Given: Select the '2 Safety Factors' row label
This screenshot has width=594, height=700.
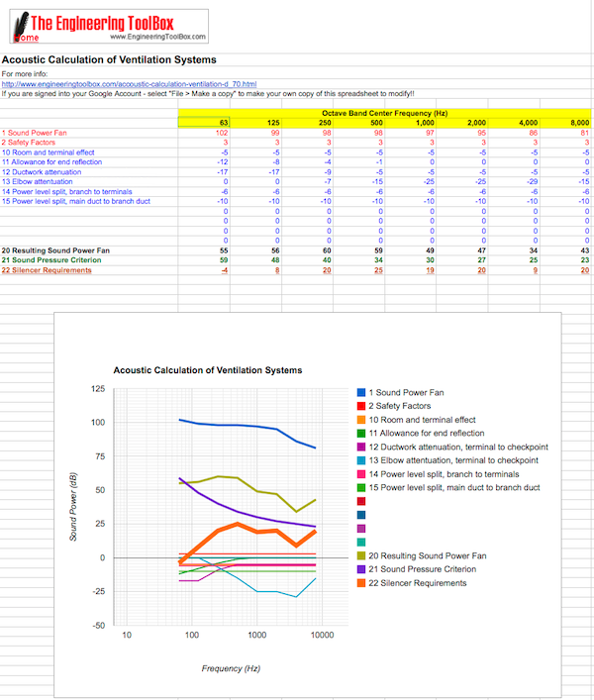Looking at the screenshot, I should click(x=29, y=143).
